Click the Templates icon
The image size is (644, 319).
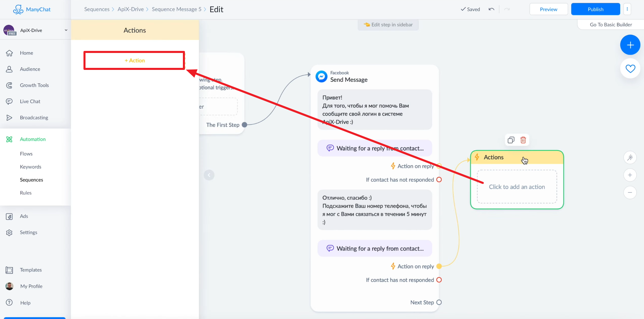9,270
